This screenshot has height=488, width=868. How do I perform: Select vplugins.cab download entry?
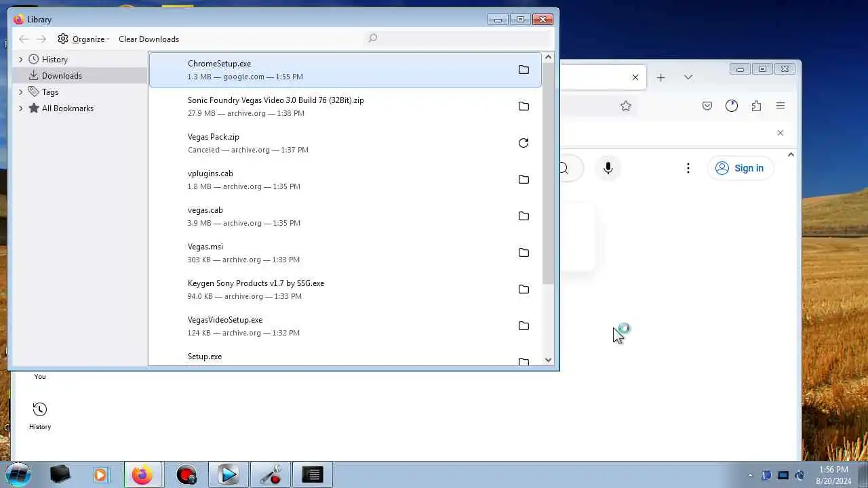pos(344,180)
